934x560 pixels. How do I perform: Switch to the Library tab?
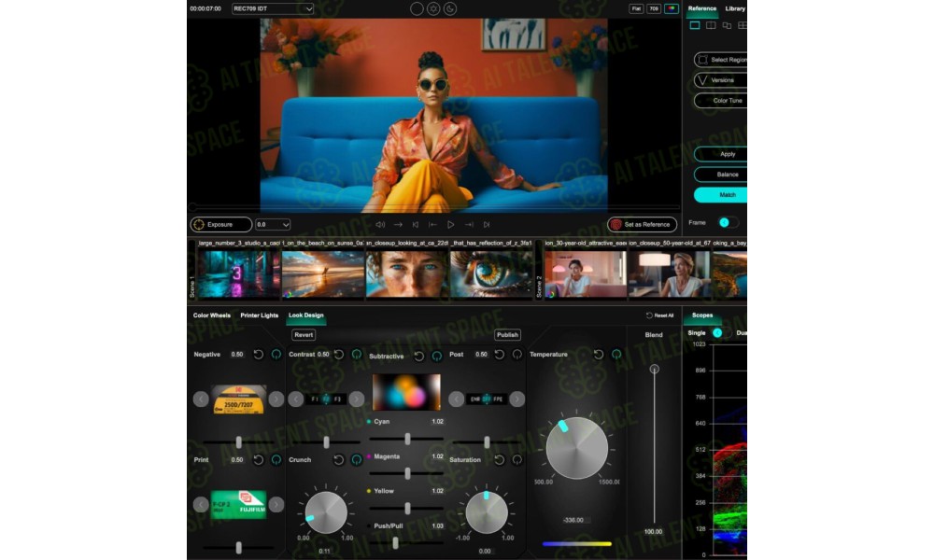(735, 8)
